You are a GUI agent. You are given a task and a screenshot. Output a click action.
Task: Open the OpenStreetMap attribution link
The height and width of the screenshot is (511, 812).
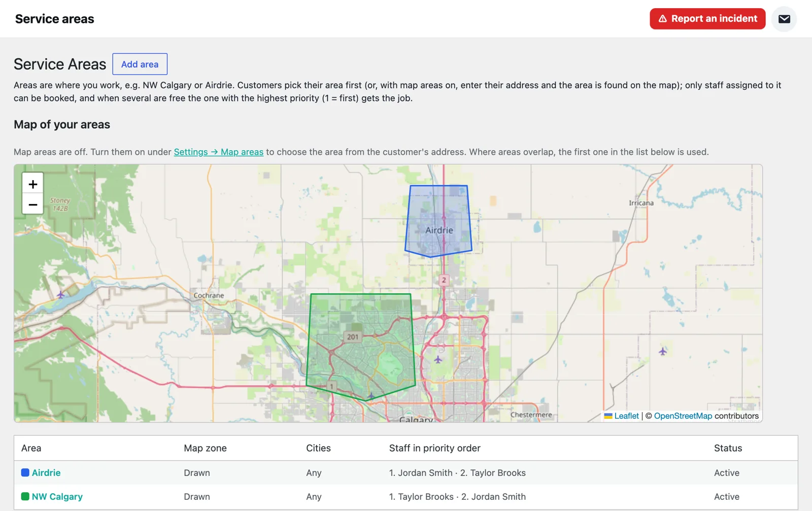(x=683, y=416)
